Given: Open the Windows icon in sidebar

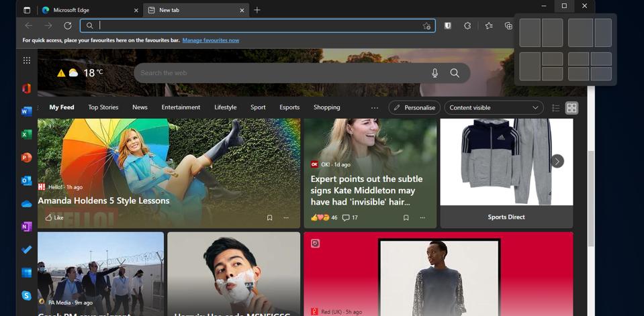Looking at the screenshot, I should coord(27,272).
